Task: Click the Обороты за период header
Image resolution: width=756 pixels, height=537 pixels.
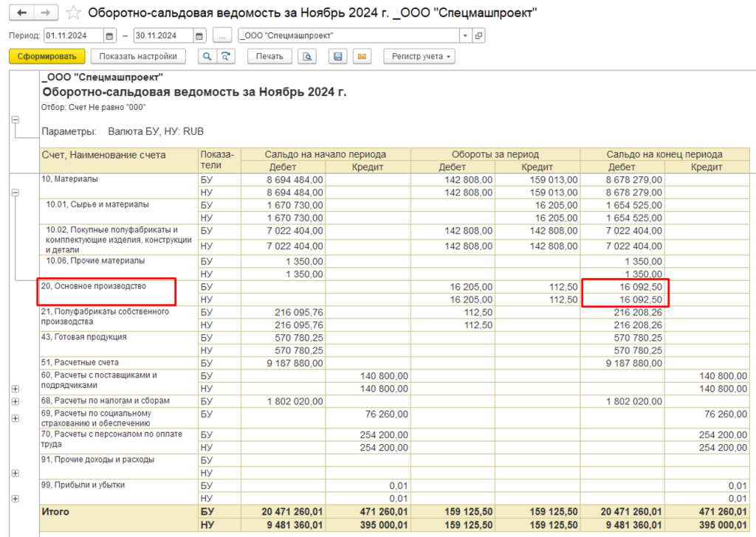Action: 495,154
